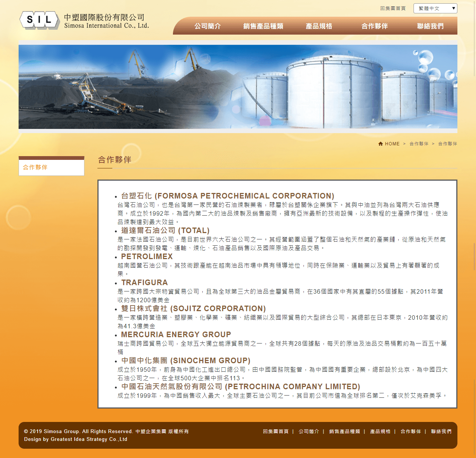Click footer link 銷售產品種類

[344, 432]
